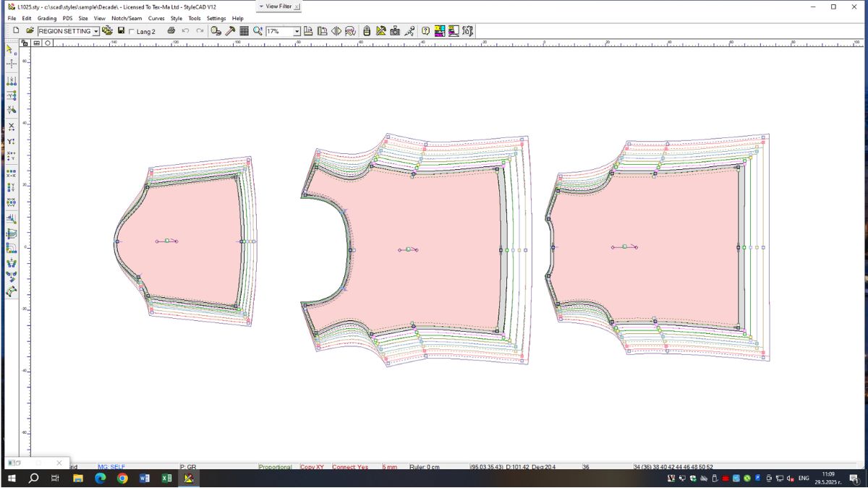Image resolution: width=868 pixels, height=488 pixels.
Task: Click the colorful grid icon after help
Action: pos(440,31)
